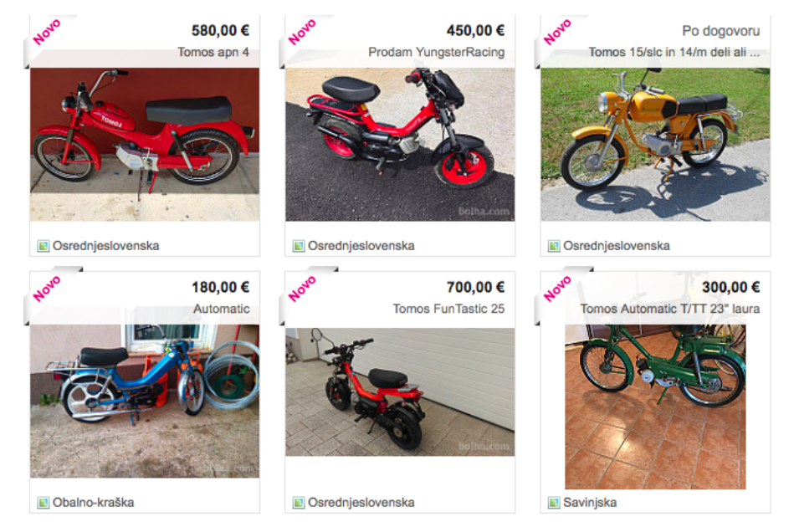
Task: Open the Prodam YungsterRacing listing title
Action: coord(436,52)
